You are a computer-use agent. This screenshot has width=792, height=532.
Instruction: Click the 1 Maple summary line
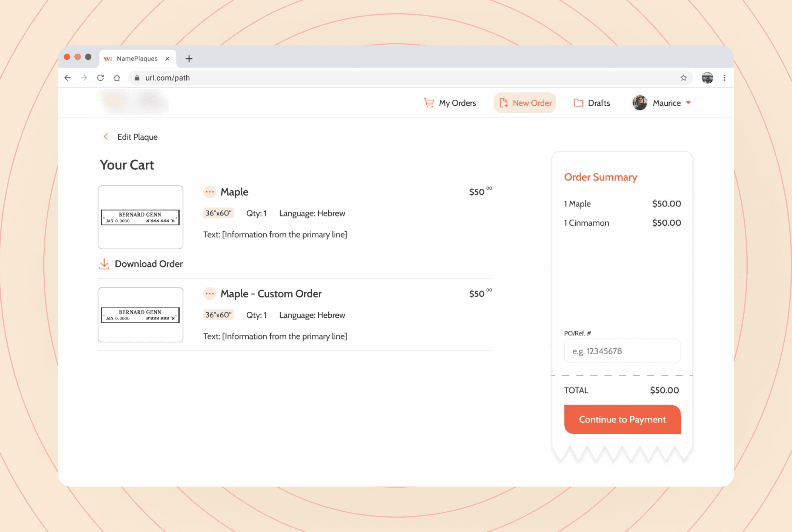coord(622,204)
